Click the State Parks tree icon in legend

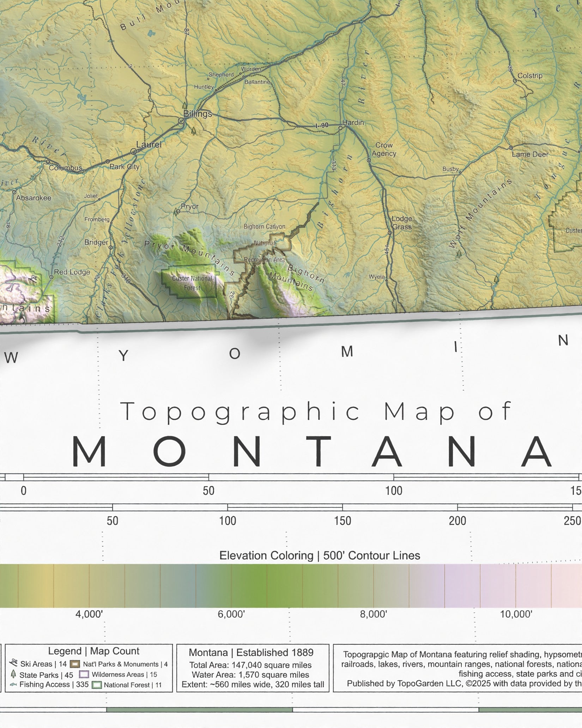coord(13,674)
